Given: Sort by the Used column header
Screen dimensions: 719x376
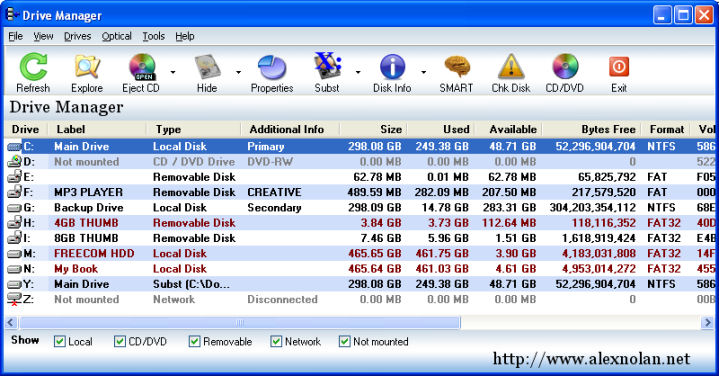Looking at the screenshot, I should (x=441, y=130).
